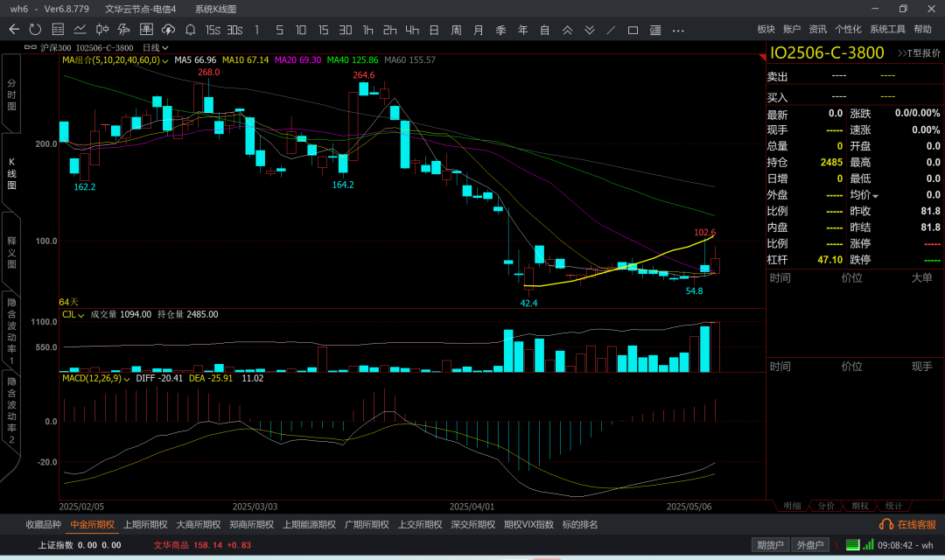
Task: Click the 期货户 button
Action: [x=770, y=545]
